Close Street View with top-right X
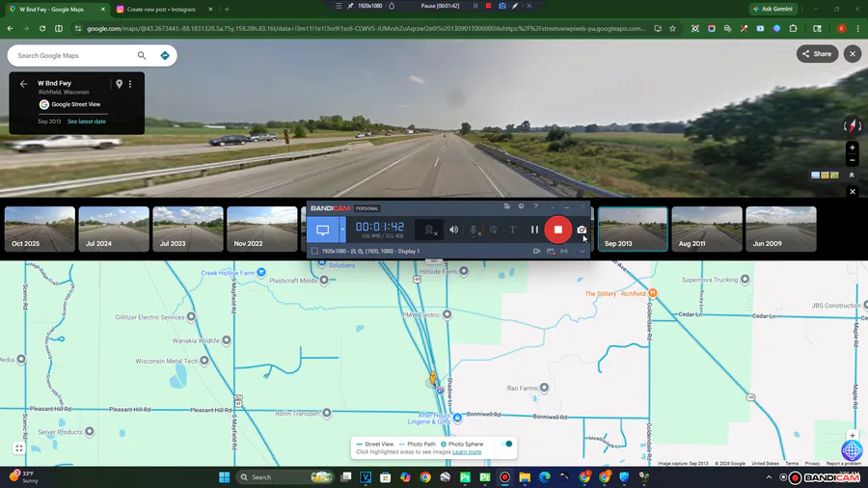This screenshot has width=868, height=488. (x=853, y=54)
